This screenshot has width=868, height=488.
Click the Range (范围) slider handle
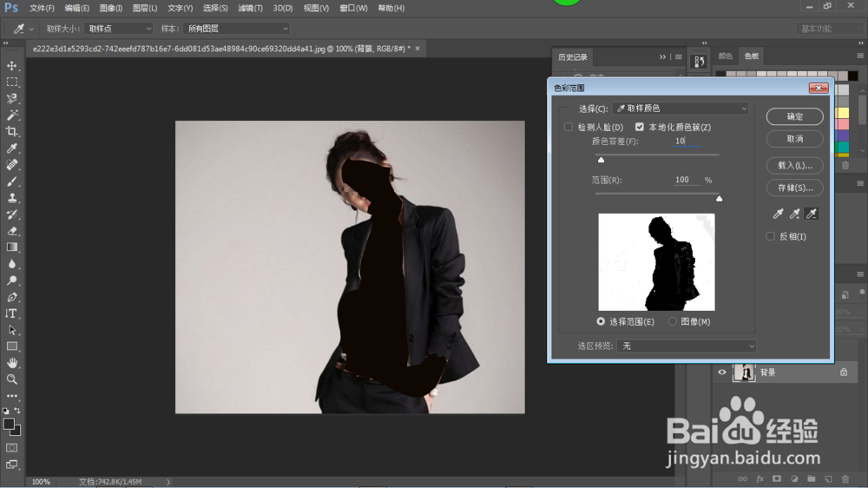coord(719,198)
